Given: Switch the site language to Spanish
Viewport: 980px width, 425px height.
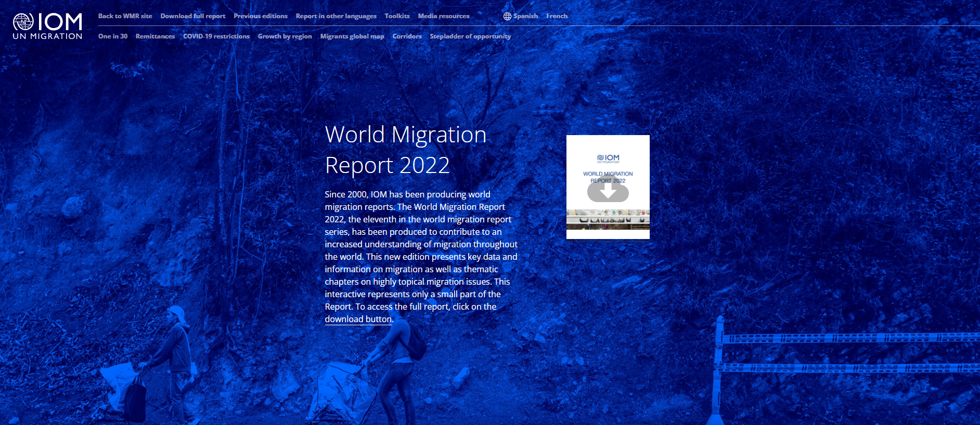Looking at the screenshot, I should point(525,16).
